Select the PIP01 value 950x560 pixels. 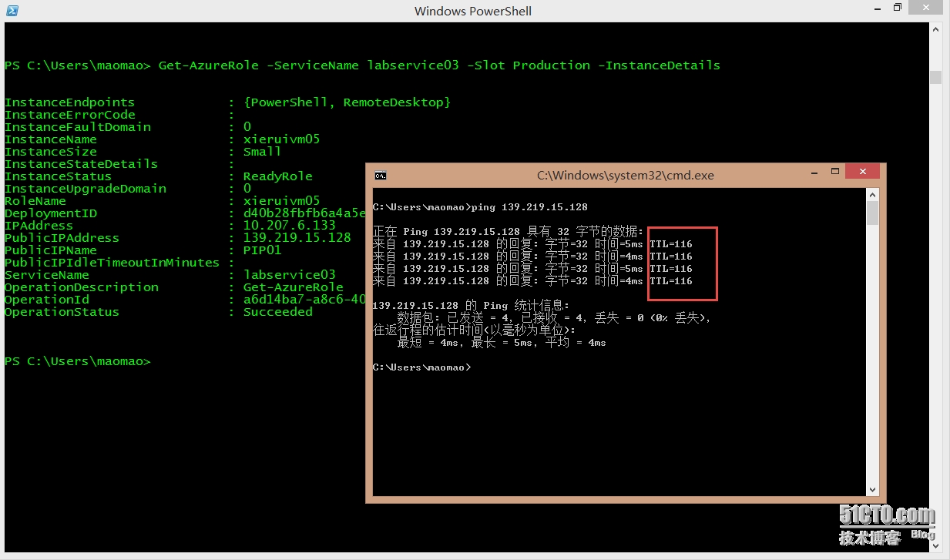pos(262,250)
